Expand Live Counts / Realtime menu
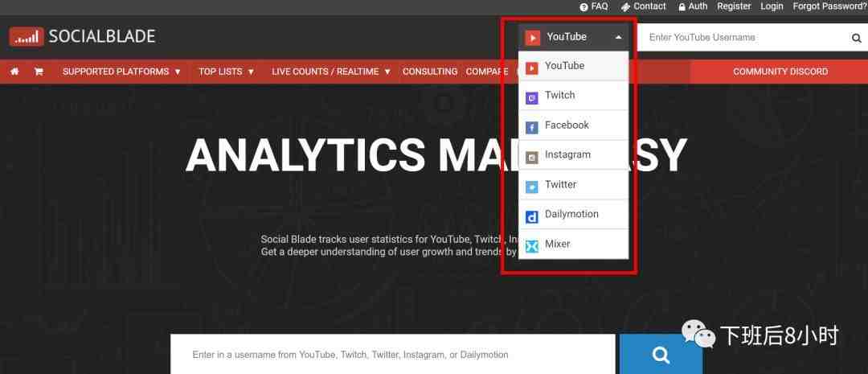The width and height of the screenshot is (868, 374). [x=331, y=72]
